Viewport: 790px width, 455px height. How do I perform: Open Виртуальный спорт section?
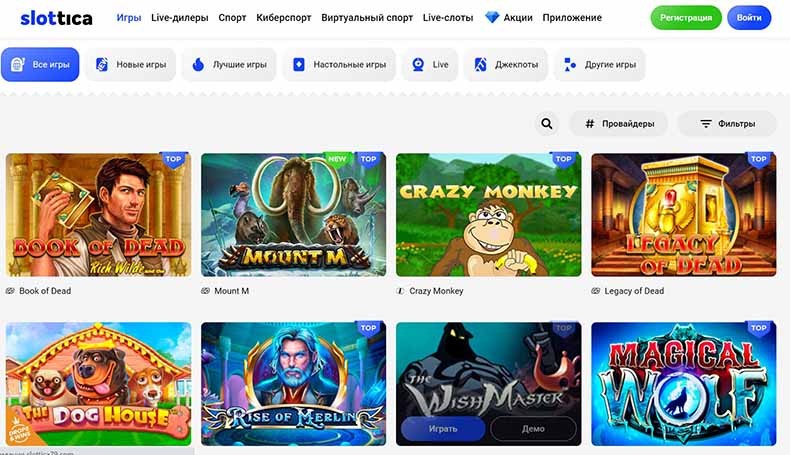[367, 18]
